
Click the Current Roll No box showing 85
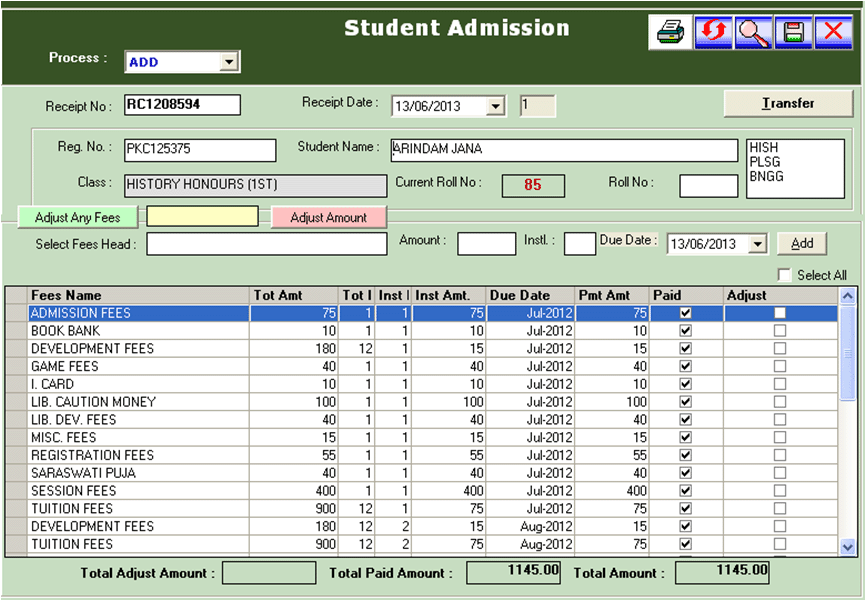(x=533, y=186)
